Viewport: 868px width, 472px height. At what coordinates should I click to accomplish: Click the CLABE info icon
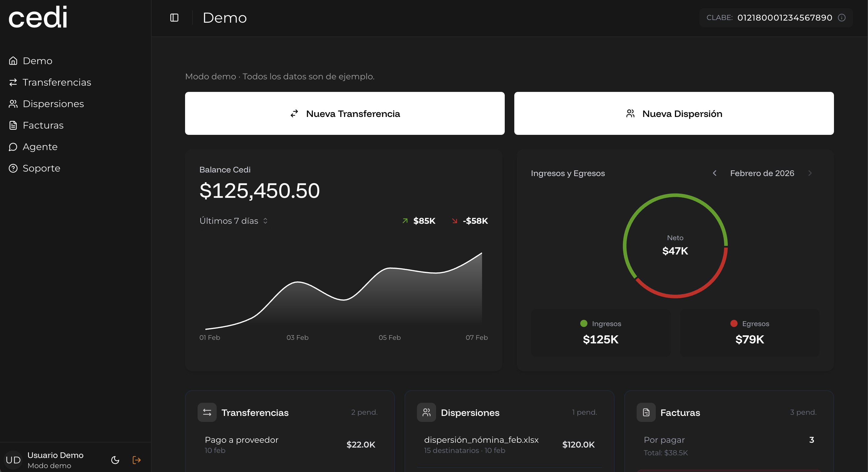(842, 18)
